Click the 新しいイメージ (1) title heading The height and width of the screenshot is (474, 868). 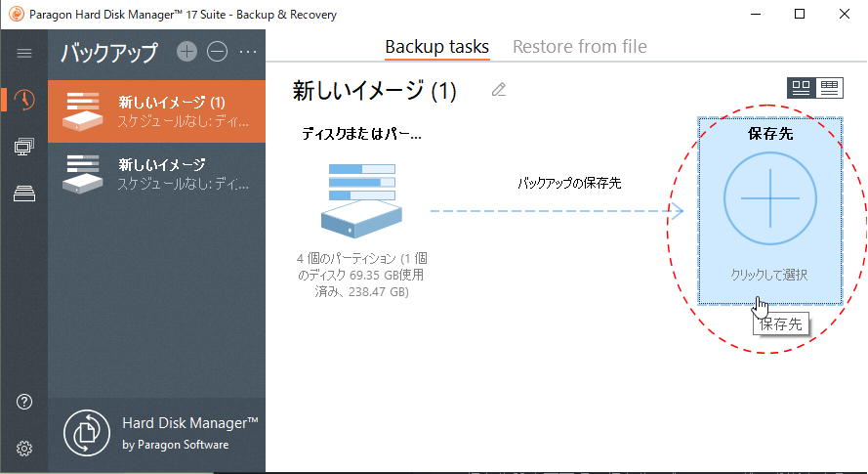tap(375, 91)
